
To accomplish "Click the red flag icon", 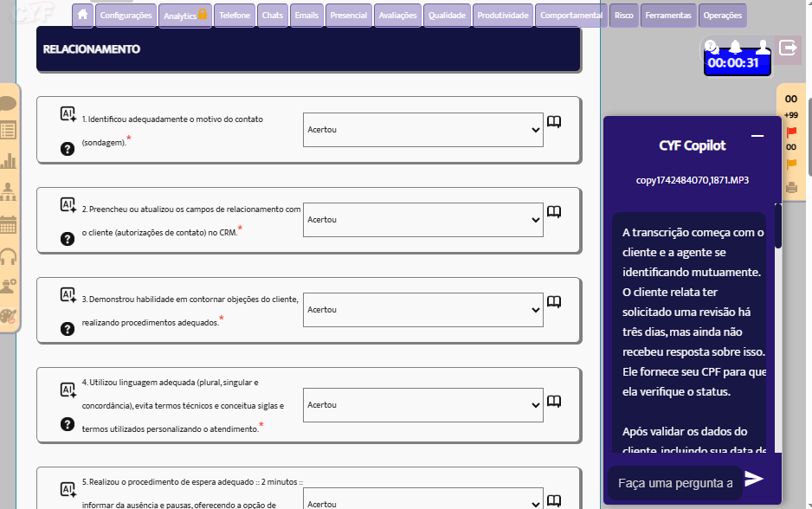I will (x=791, y=132).
